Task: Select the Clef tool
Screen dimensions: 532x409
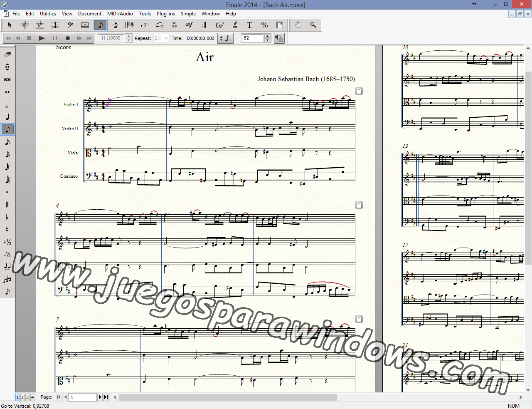Action: coord(70,25)
